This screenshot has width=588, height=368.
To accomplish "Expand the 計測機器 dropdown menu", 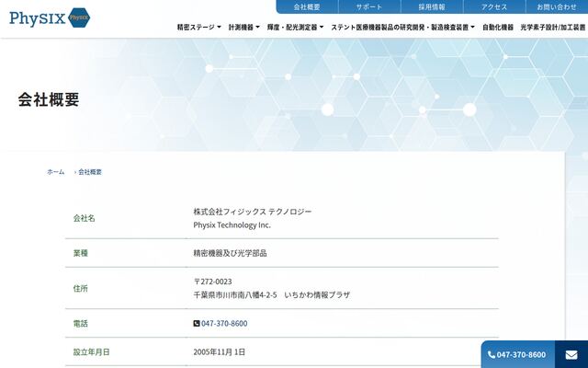I will 243,27.
